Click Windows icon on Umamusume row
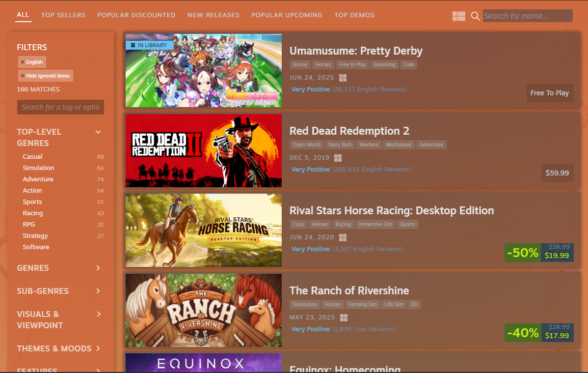This screenshot has width=588, height=373. pyautogui.click(x=343, y=78)
